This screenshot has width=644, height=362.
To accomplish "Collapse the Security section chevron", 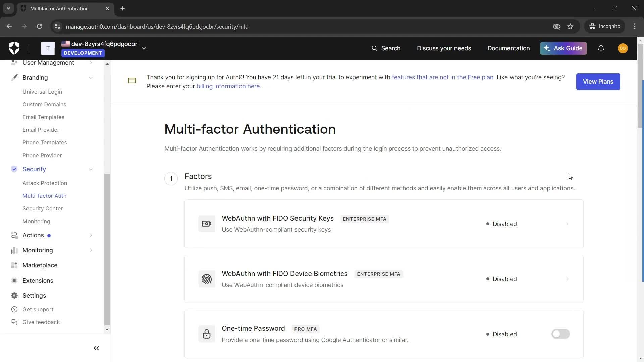I will [91, 169].
